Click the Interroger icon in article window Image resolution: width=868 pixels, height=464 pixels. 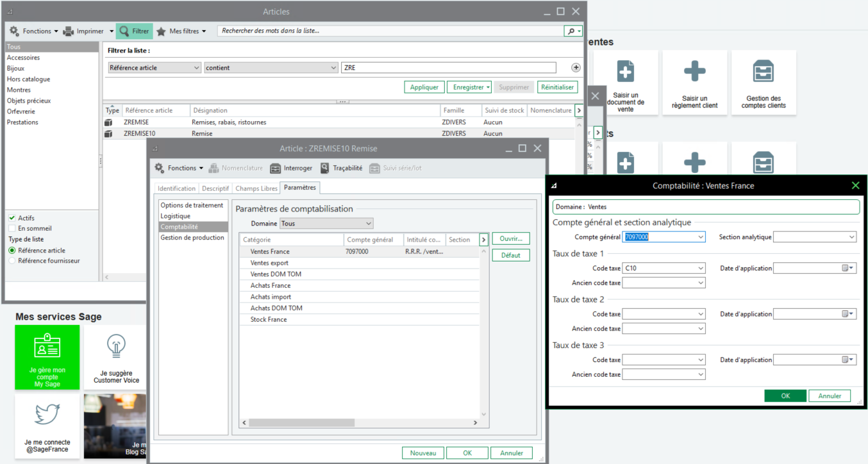click(276, 168)
